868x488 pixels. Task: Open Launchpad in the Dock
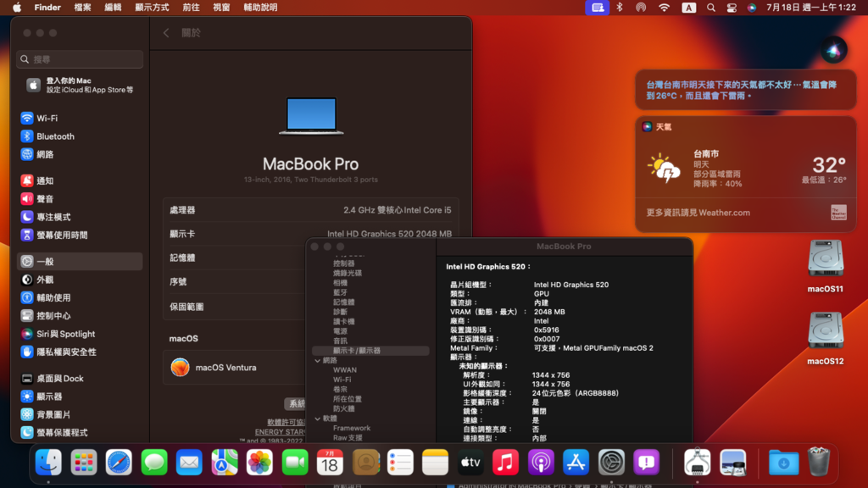[x=84, y=462]
